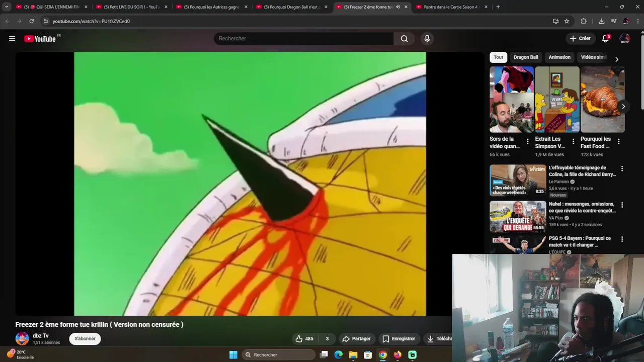Reload the page
Image resolution: width=644 pixels, height=362 pixels.
(31, 21)
